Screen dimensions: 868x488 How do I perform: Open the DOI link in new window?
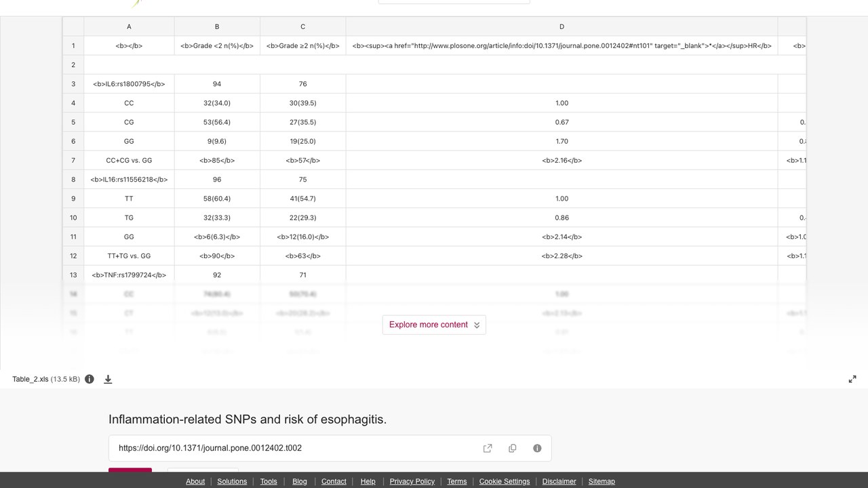coord(488,448)
